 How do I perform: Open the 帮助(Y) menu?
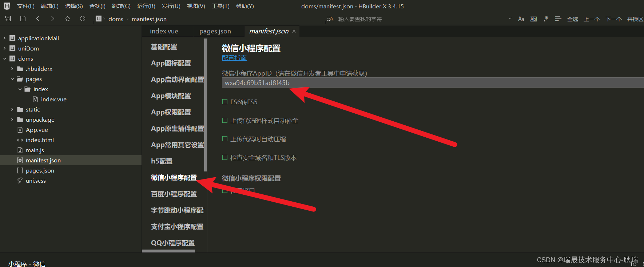[x=245, y=6]
